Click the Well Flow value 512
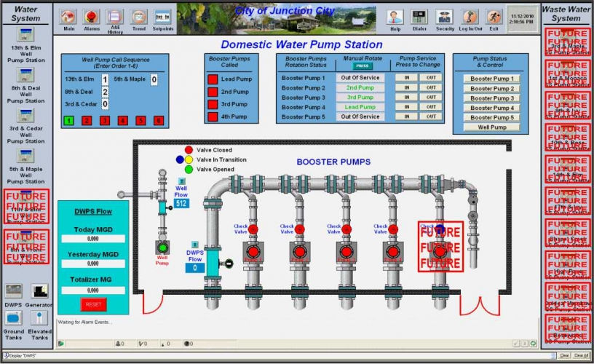Image resolution: width=594 pixels, height=364 pixels. (181, 203)
